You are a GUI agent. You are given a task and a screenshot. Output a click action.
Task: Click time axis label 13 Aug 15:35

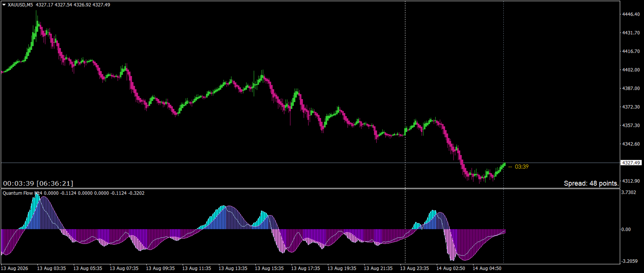[269, 268]
